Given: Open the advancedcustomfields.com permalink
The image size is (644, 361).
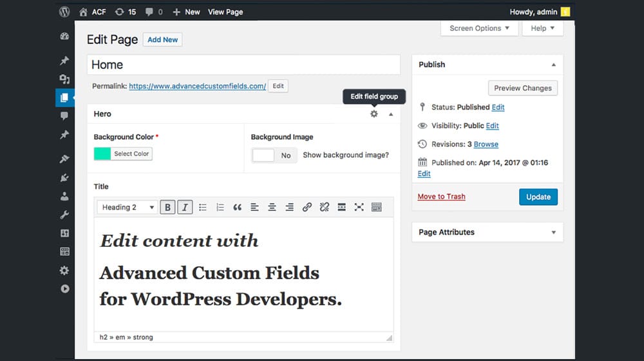Looking at the screenshot, I should point(198,86).
